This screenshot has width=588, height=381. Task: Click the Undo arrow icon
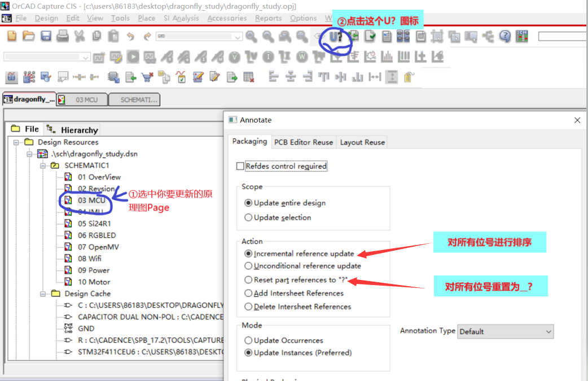[x=130, y=37]
